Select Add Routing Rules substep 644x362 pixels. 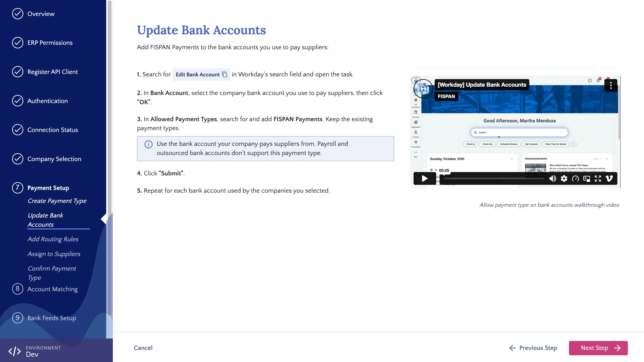coord(53,239)
